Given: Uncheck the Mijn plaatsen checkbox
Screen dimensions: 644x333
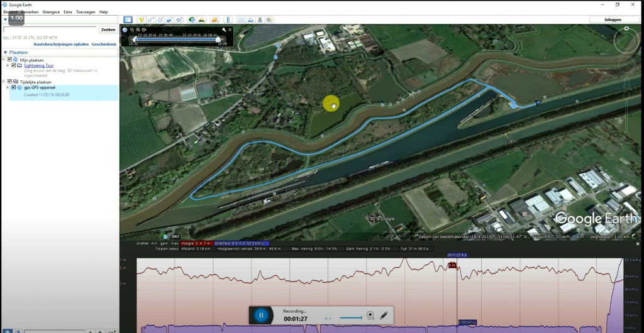Looking at the screenshot, I should click(x=10, y=60).
